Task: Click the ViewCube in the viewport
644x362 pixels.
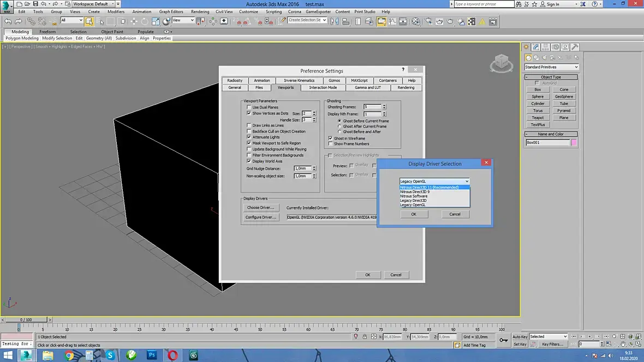Action: point(501,63)
